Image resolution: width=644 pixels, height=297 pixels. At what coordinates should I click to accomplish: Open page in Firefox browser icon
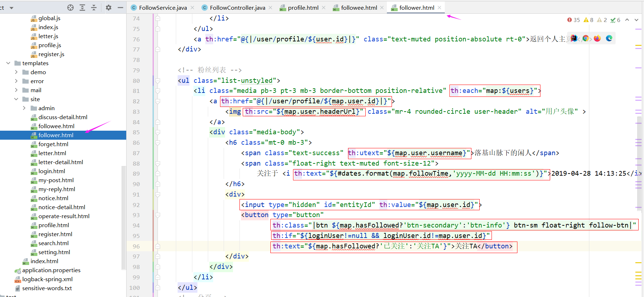pos(597,38)
